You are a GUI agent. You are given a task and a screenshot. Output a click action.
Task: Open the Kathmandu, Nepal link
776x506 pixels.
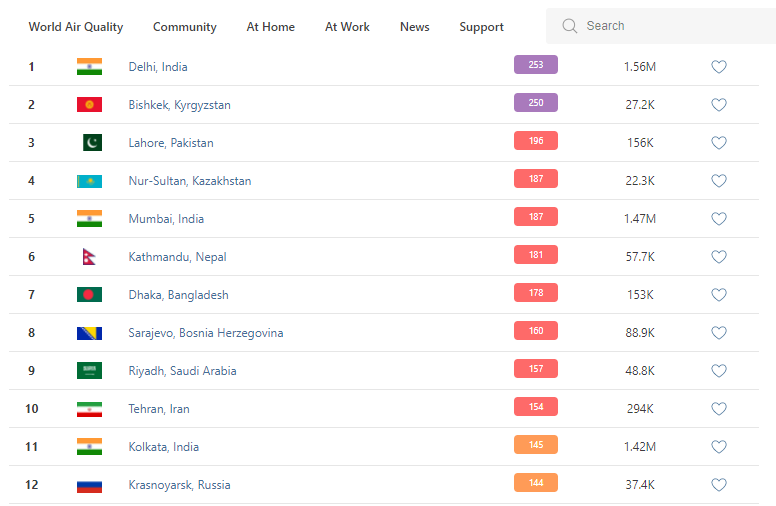click(x=177, y=257)
